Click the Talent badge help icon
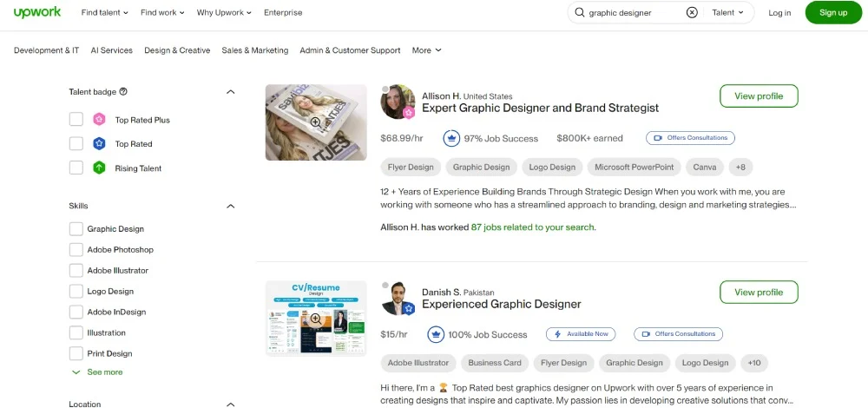 point(123,92)
